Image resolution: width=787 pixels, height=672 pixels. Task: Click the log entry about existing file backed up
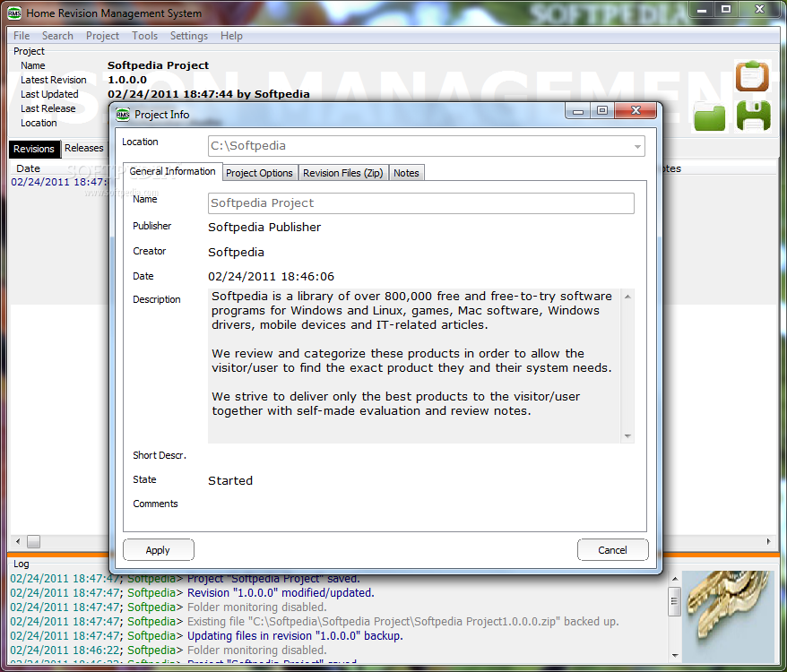click(403, 621)
